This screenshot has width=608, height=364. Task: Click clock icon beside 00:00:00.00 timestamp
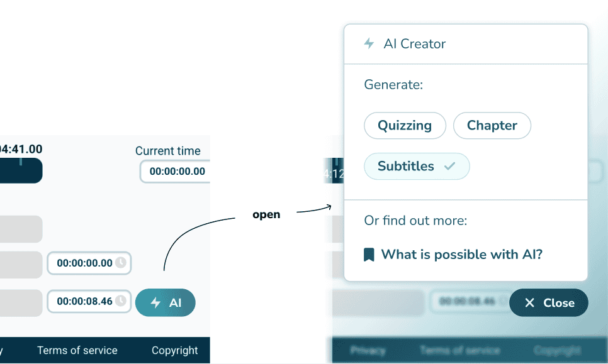click(120, 263)
